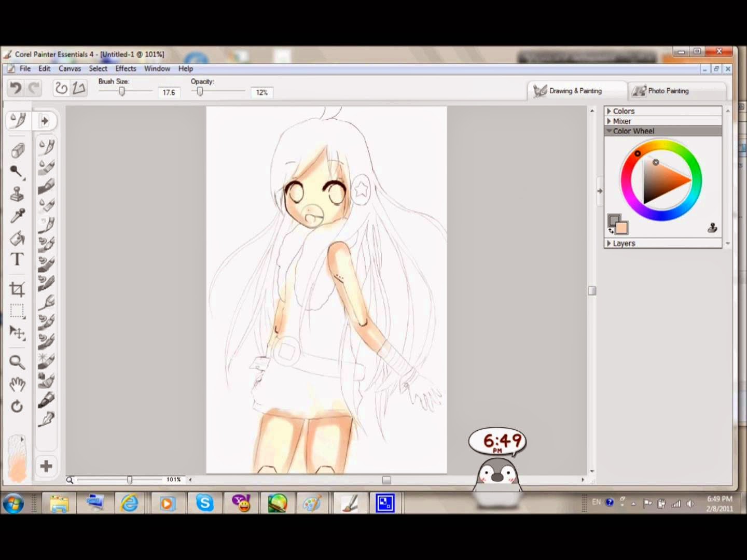Screen dimensions: 747x560
Task: Click the plus button below brush variants
Action: [x=46, y=466]
